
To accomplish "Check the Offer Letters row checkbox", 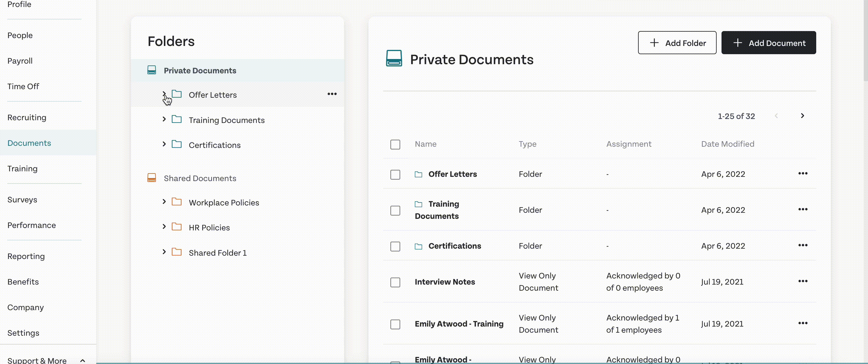I will pos(395,175).
